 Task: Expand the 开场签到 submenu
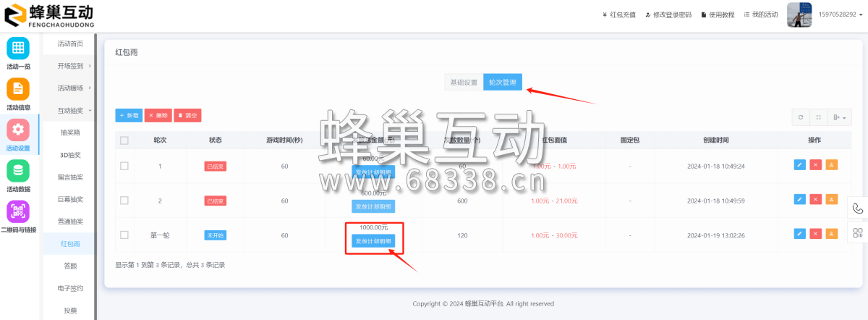coord(70,66)
